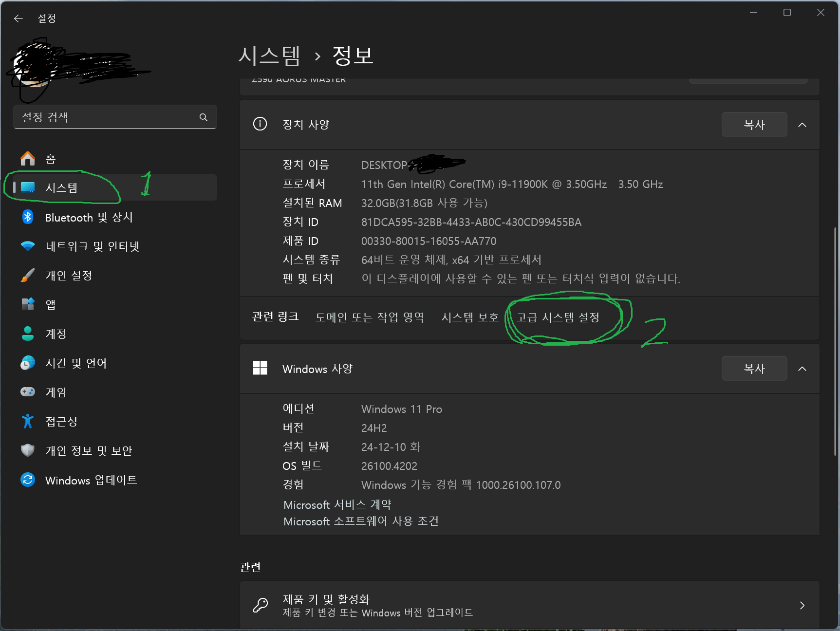
Task: Click the System monitor icon
Action: click(x=28, y=187)
